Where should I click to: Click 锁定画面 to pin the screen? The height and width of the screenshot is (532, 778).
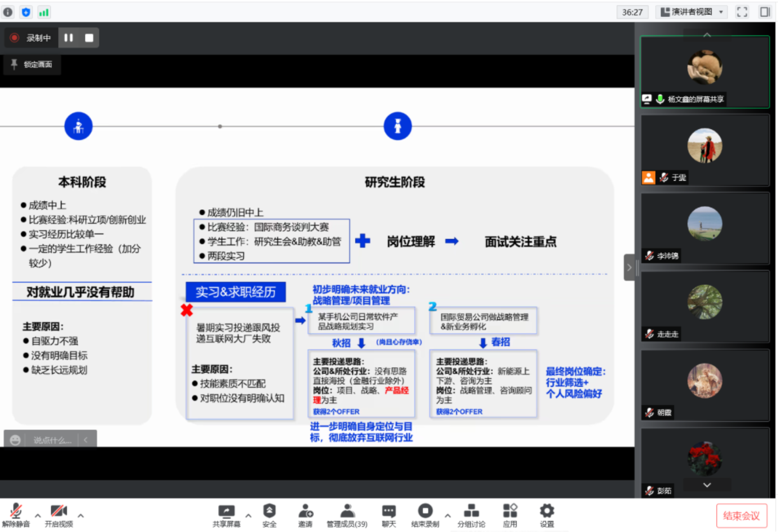click(x=31, y=65)
